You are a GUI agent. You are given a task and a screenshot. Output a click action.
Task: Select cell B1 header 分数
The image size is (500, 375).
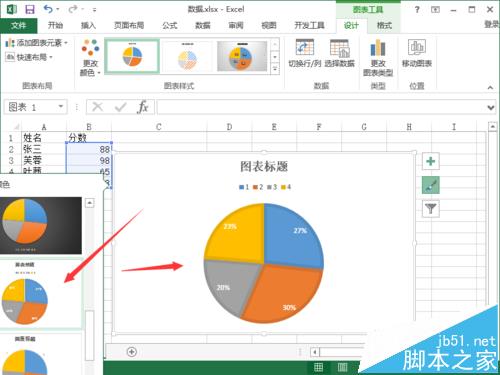[x=89, y=137]
